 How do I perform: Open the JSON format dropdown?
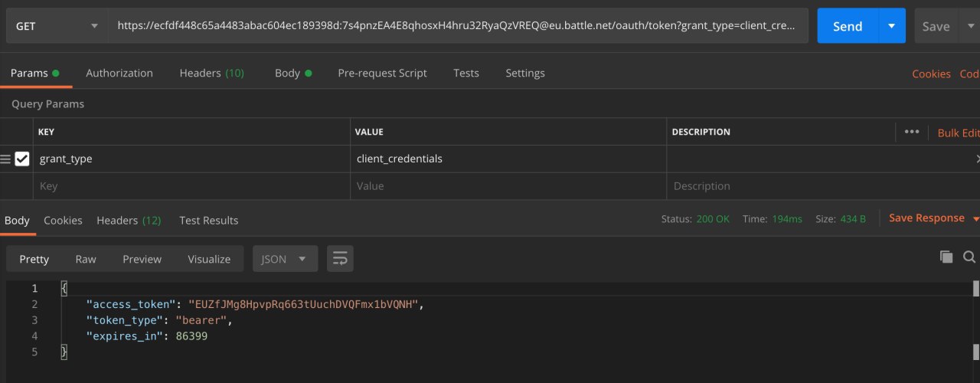285,259
